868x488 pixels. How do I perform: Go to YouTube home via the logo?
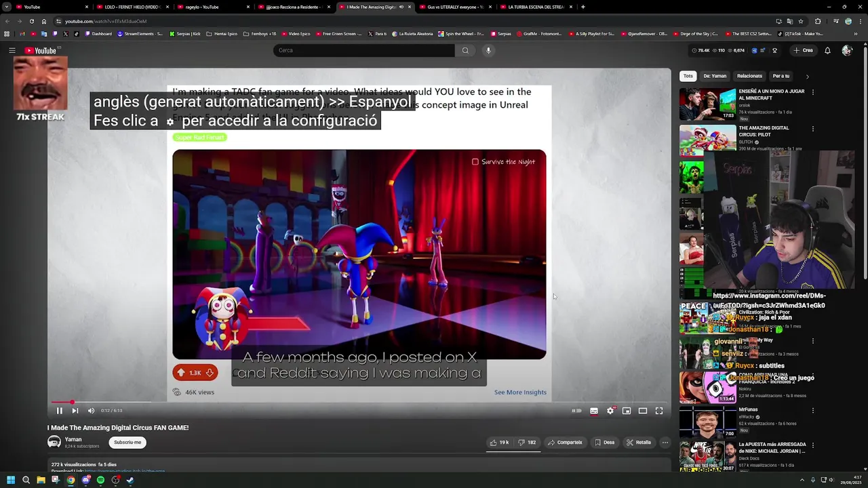click(x=41, y=50)
